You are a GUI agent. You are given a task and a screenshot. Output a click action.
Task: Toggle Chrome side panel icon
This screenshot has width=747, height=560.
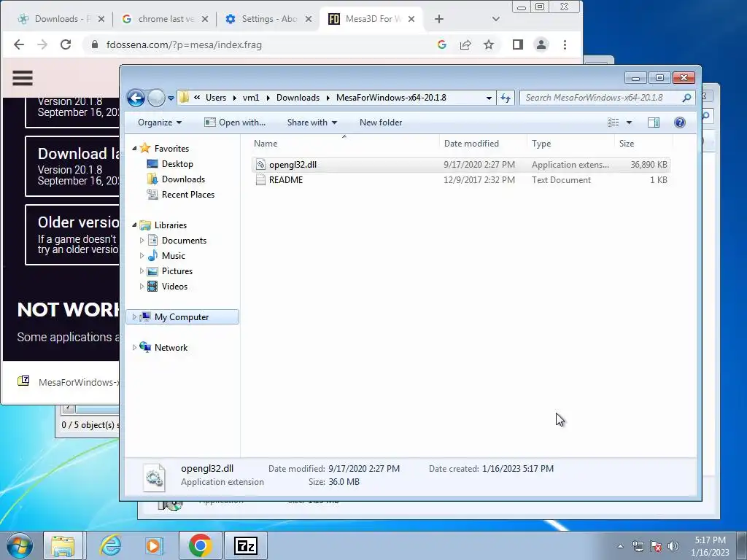click(518, 44)
